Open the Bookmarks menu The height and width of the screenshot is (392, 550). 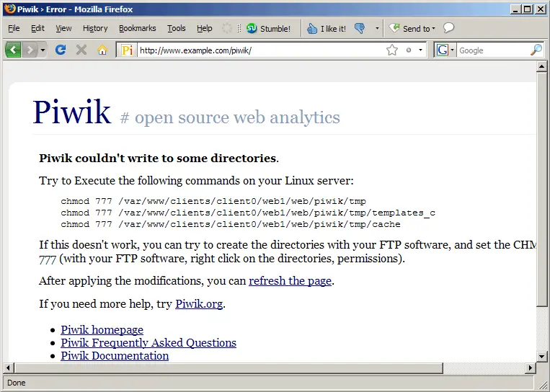[137, 28]
